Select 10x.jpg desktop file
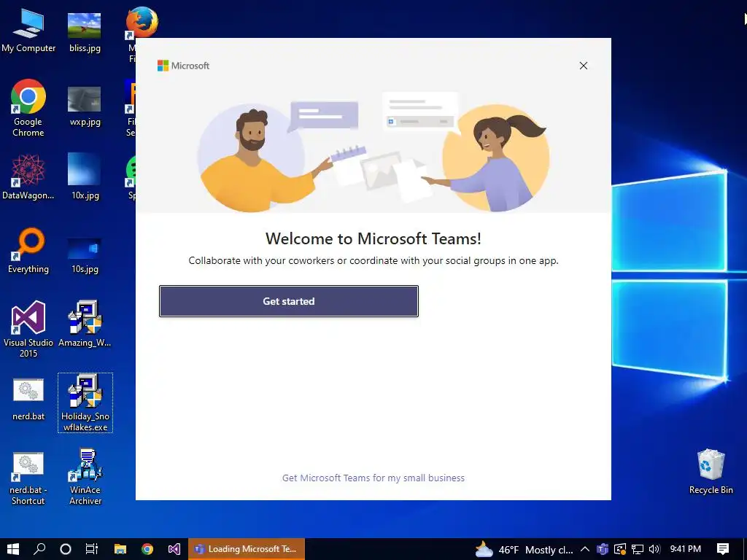 pos(85,176)
